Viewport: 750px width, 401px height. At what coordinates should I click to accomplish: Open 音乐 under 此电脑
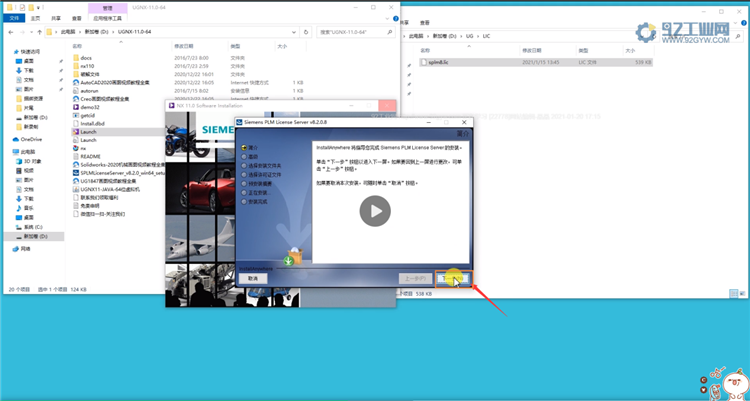pyautogui.click(x=29, y=208)
